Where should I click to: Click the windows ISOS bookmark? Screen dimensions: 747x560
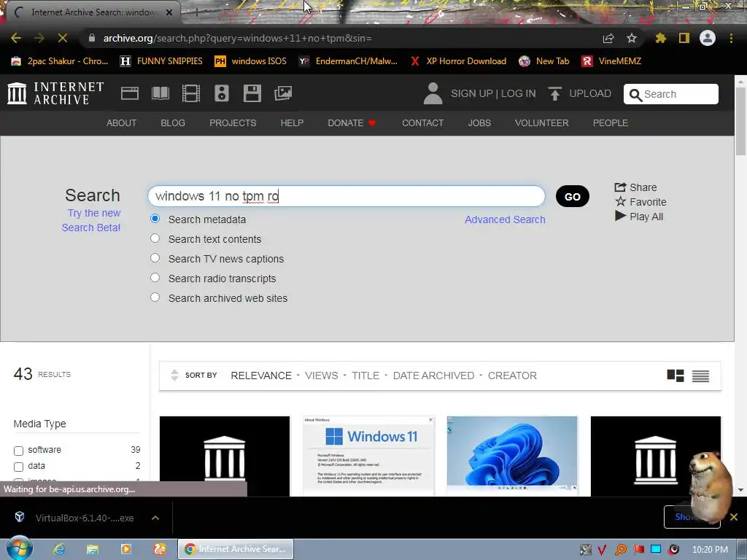[x=251, y=61]
